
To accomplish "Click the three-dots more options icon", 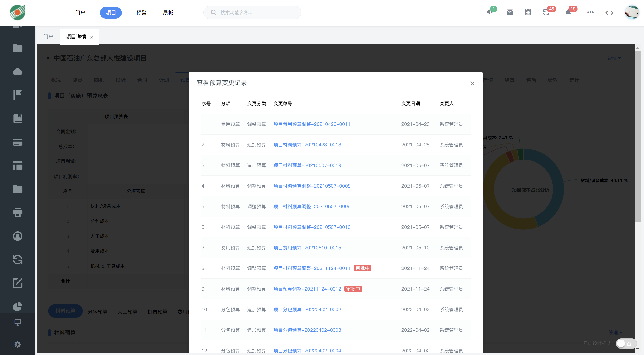I will (590, 12).
